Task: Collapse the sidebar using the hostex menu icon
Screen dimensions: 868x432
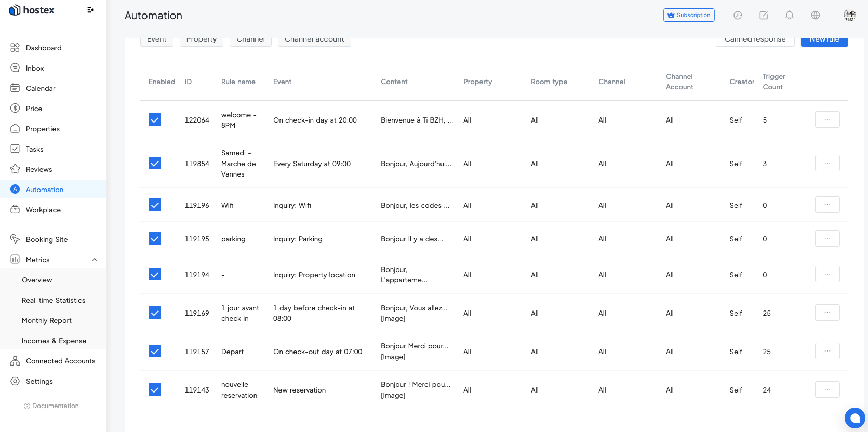Action: pyautogui.click(x=90, y=10)
